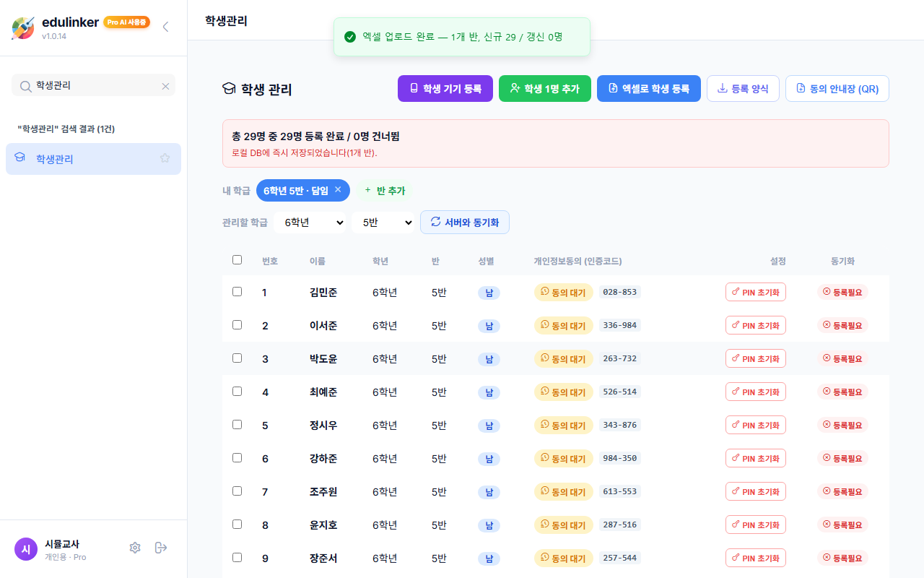Check the box for 장준서

tap(237, 558)
